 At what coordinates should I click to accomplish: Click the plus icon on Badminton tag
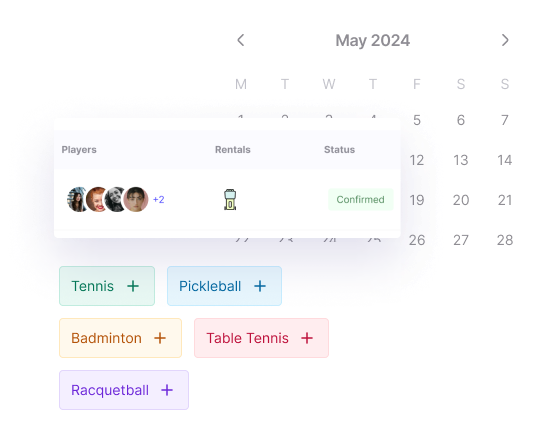click(160, 338)
